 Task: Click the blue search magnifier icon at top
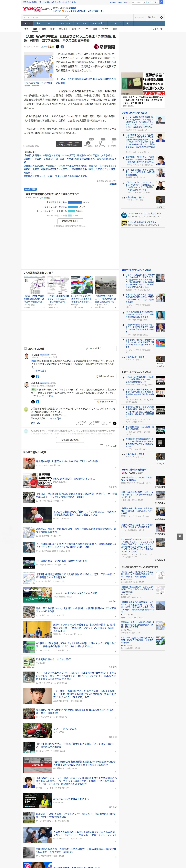point(161,2)
